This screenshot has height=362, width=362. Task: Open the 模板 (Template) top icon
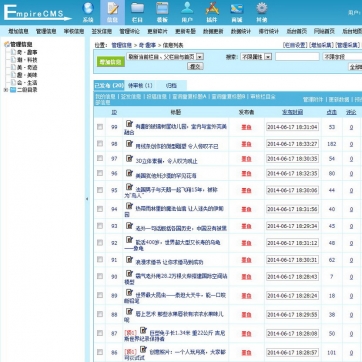162,12
